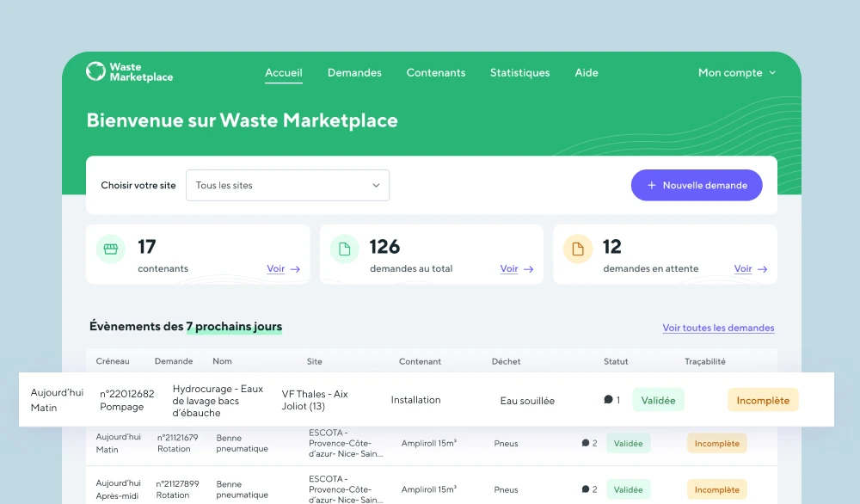Image resolution: width=860 pixels, height=504 pixels.
Task: Click the 17 contenants count
Action: coord(147,247)
